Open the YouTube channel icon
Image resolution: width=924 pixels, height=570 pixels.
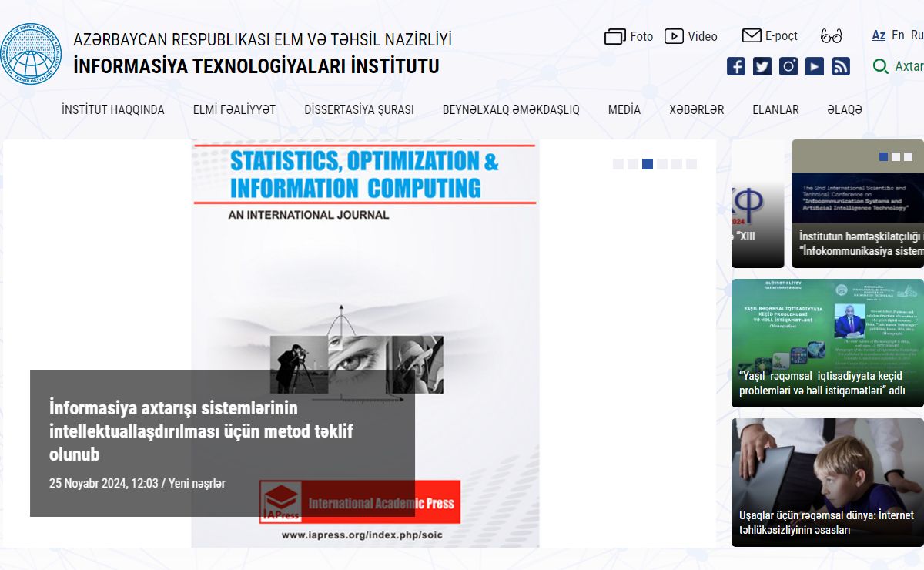click(x=815, y=66)
